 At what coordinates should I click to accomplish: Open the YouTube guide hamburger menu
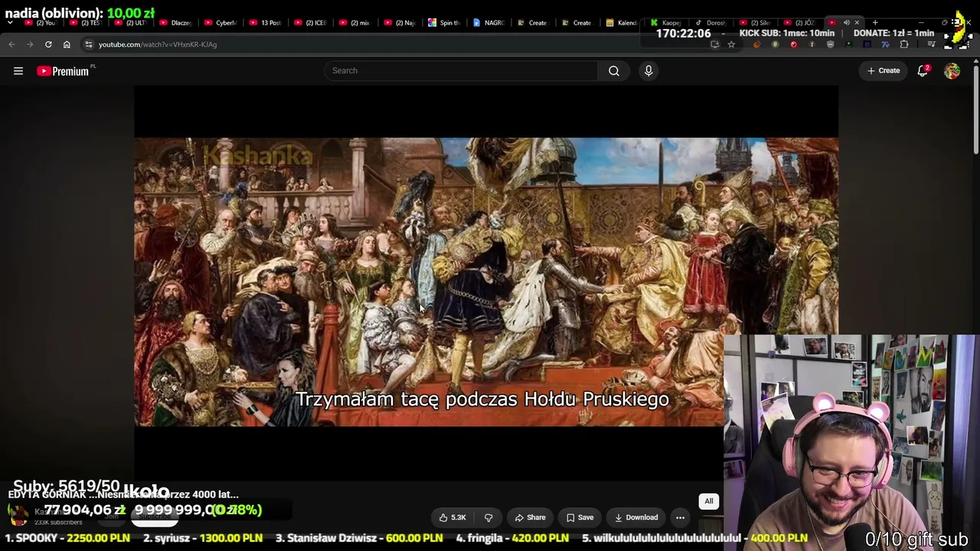[x=18, y=71]
